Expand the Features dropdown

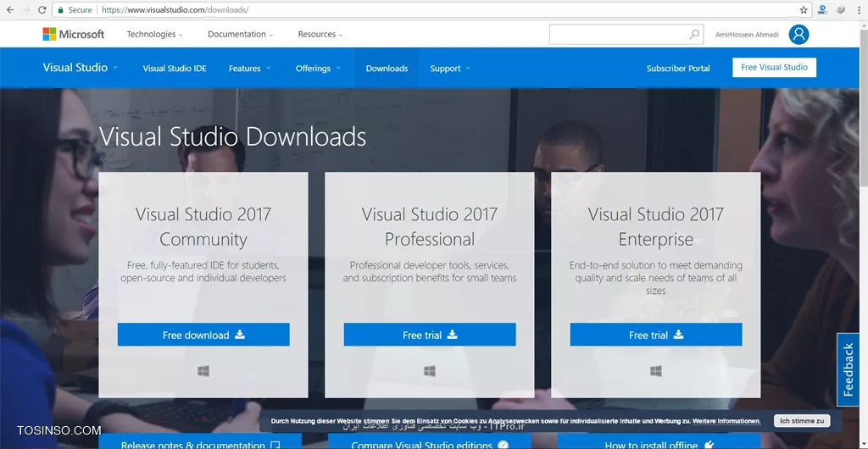pos(250,69)
